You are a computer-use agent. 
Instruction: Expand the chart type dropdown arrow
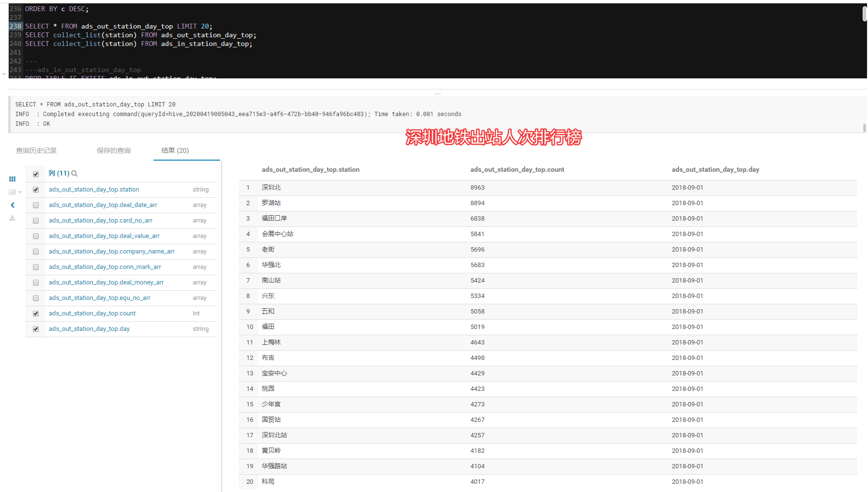20,193
